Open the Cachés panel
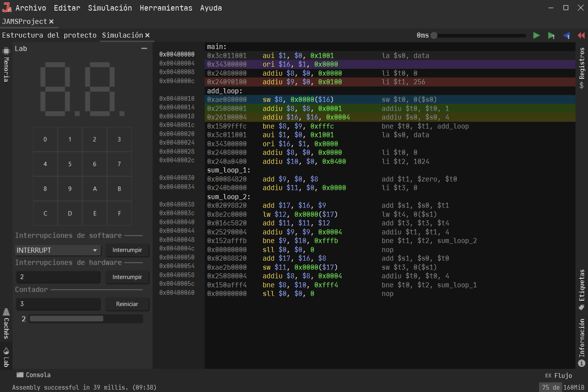Image resolution: width=588 pixels, height=392 pixels. coord(6,322)
